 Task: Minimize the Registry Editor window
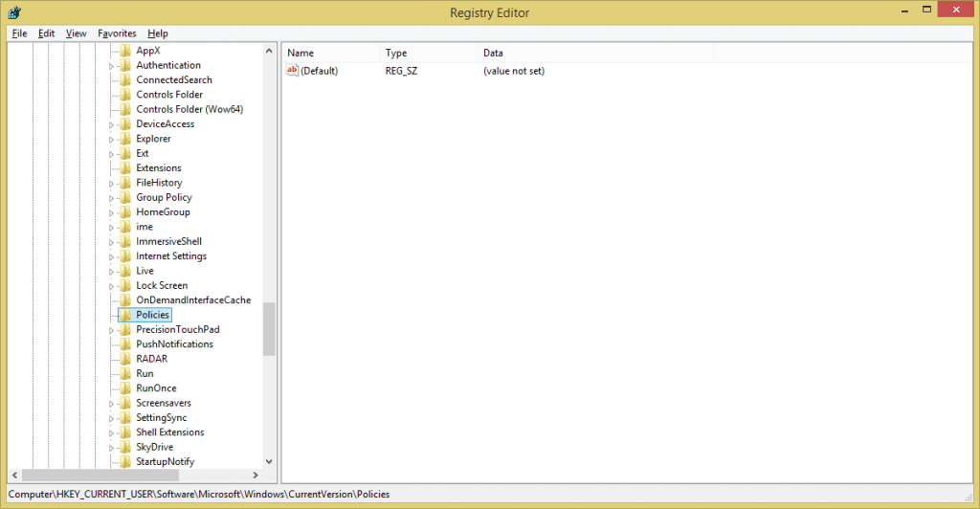click(x=905, y=10)
